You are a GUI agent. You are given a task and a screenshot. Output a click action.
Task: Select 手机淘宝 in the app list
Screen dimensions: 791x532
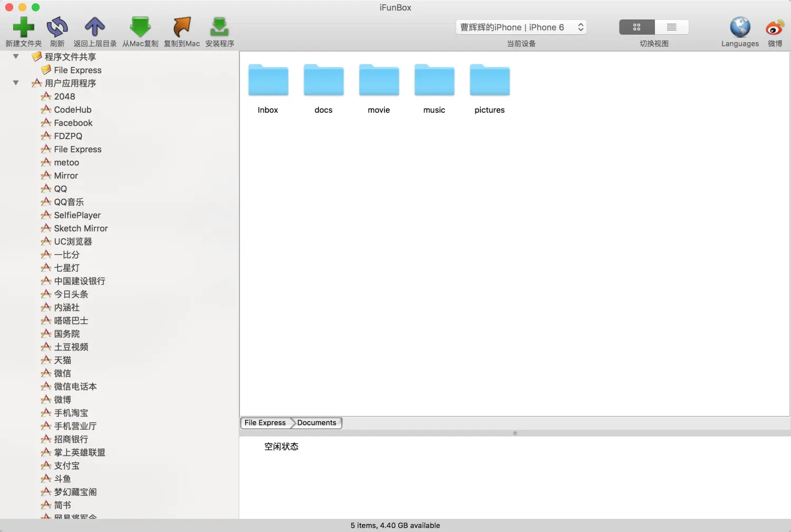tap(64, 413)
